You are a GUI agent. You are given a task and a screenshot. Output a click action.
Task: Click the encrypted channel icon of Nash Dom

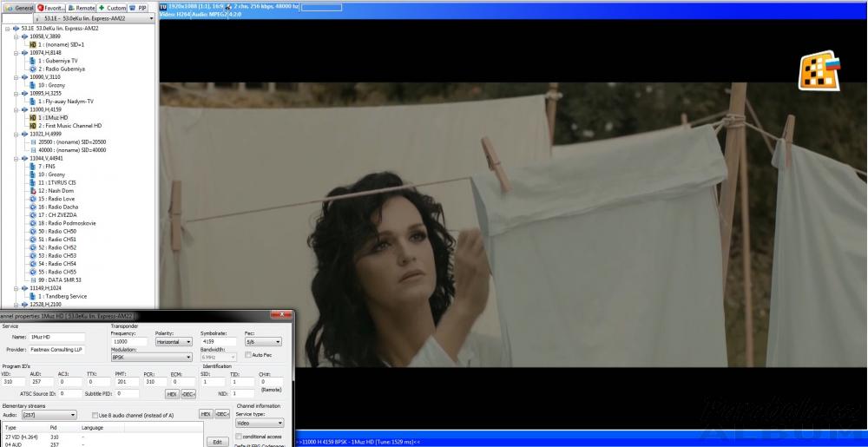coord(33,191)
